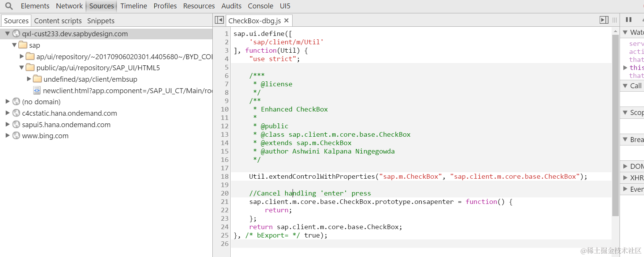Click the public/ap/ui/repository folder icon
The width and height of the screenshot is (644, 257).
(x=30, y=68)
